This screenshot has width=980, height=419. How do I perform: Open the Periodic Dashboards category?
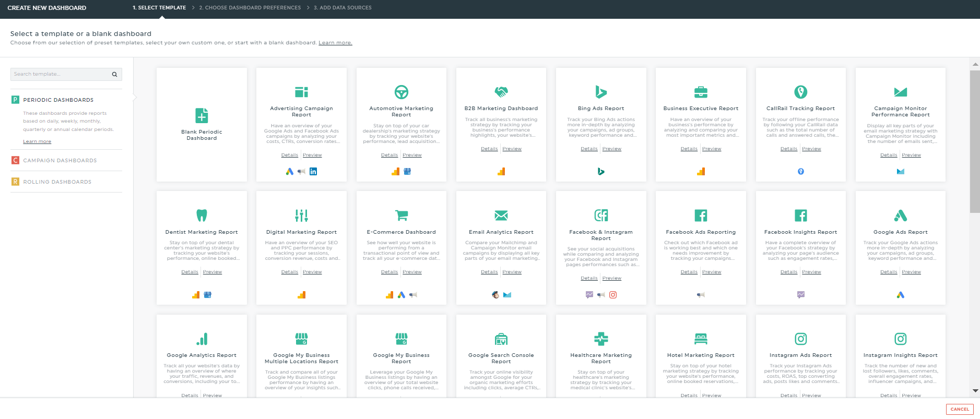[58, 100]
